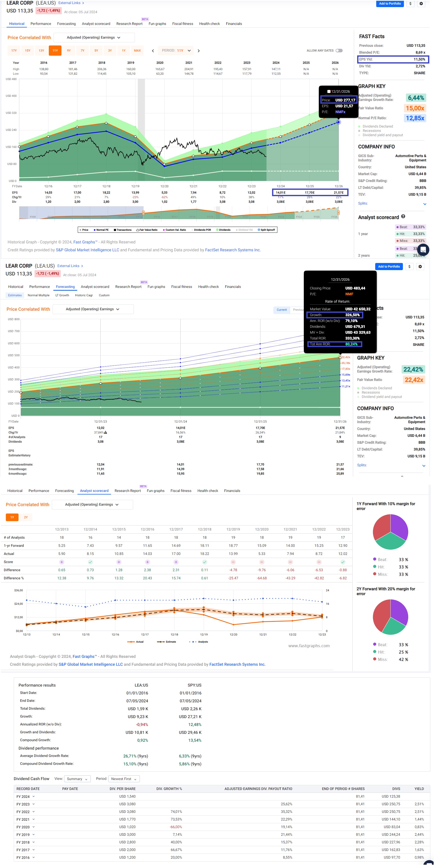Open the chat widget bubble near Analyst scorecard
The width and height of the screenshot is (441, 868).
(x=423, y=250)
